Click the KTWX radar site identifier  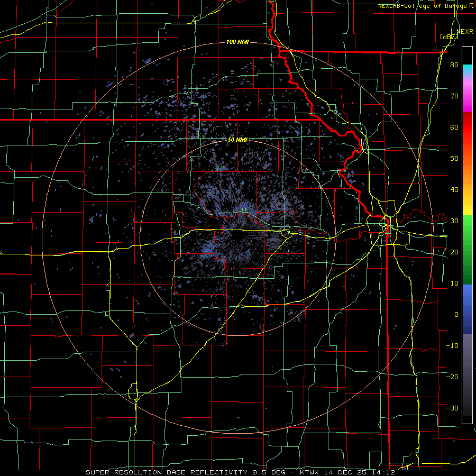click(x=310, y=472)
